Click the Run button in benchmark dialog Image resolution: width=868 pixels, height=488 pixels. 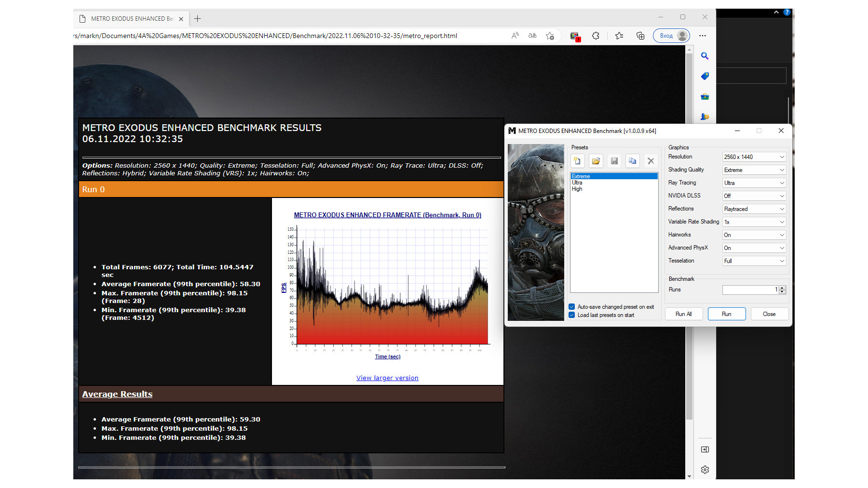click(x=727, y=314)
